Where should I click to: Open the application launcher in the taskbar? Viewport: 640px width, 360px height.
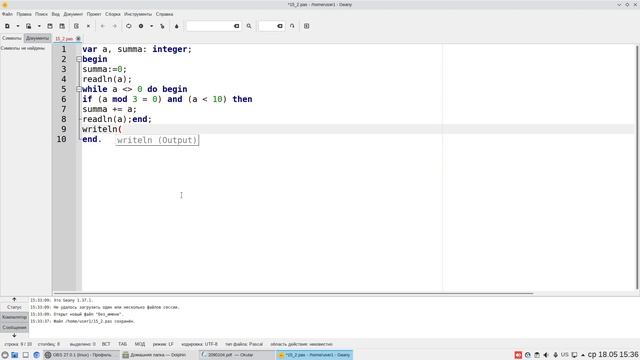[x=5, y=355]
